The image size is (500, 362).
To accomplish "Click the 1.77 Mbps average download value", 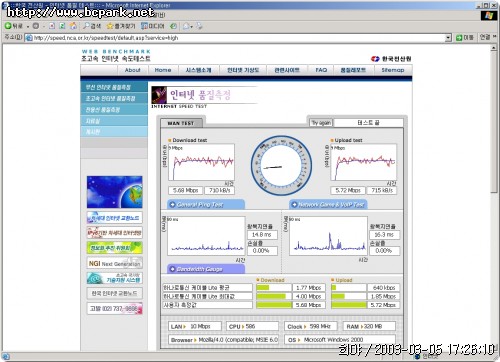I will (x=309, y=287).
